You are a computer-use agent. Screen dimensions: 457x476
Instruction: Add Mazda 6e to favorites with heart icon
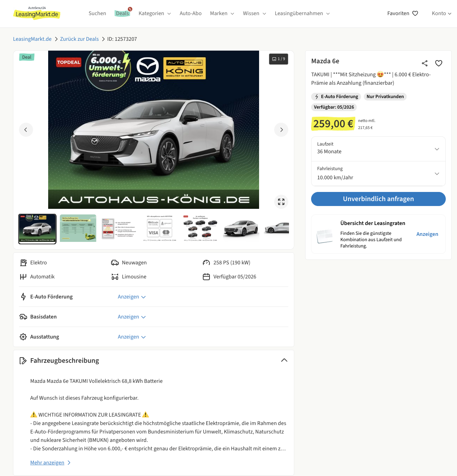click(x=439, y=63)
